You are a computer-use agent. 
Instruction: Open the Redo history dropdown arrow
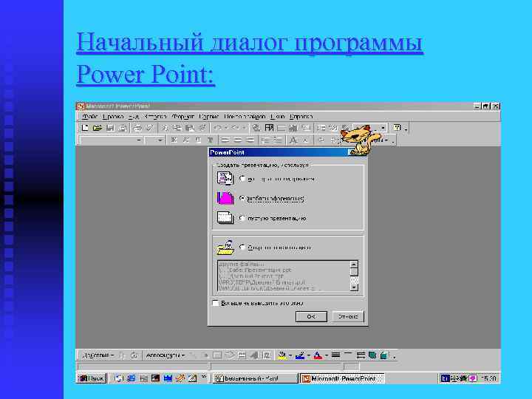(244, 128)
